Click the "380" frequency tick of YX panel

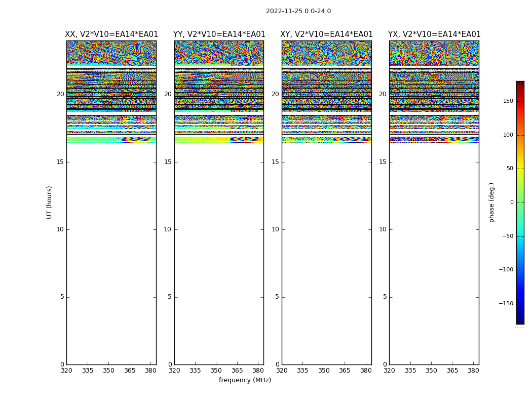click(474, 371)
